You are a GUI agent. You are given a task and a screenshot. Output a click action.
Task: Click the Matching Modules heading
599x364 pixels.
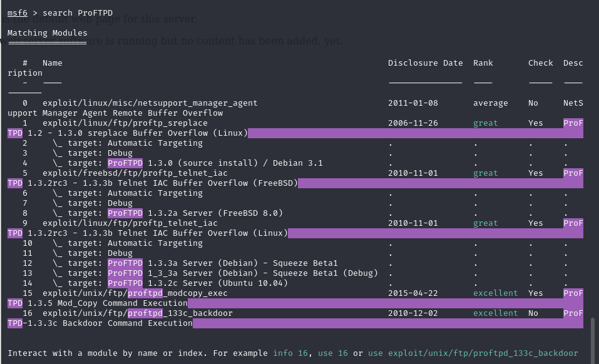pos(48,33)
